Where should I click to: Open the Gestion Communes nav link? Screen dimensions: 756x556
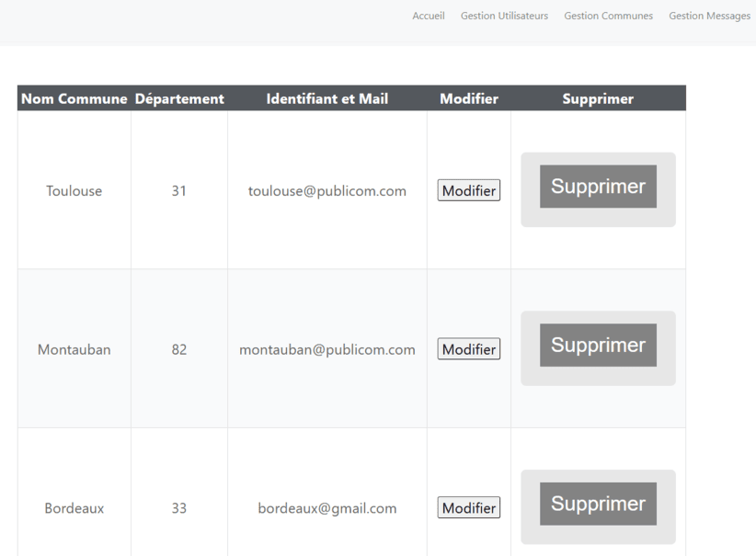[x=608, y=16]
